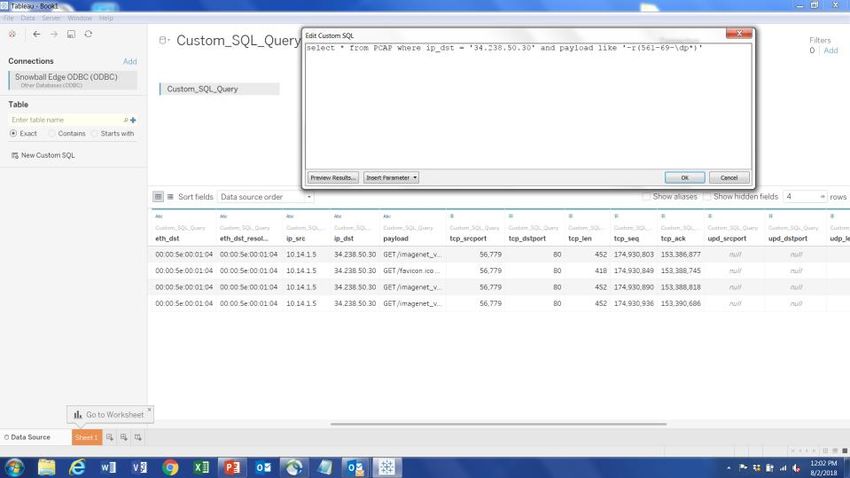The height and width of the screenshot is (478, 850).
Task: Launch Internet Explorer from the taskbar
Action: (x=77, y=467)
